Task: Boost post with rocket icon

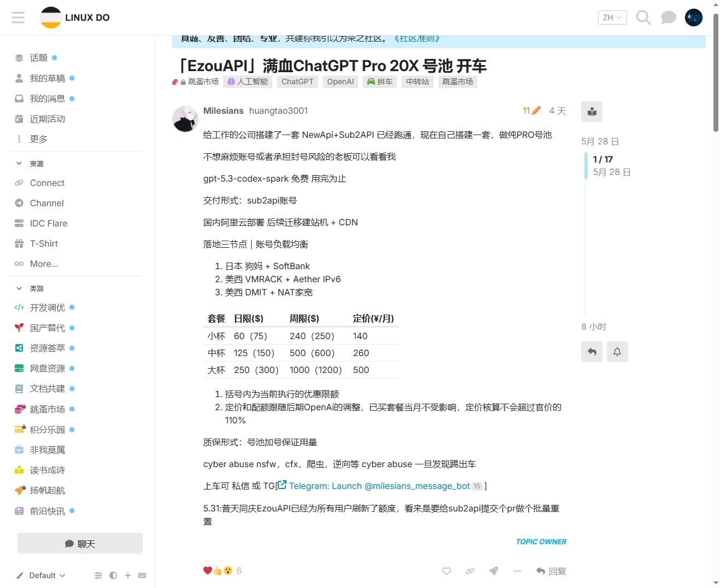Action: pos(494,571)
